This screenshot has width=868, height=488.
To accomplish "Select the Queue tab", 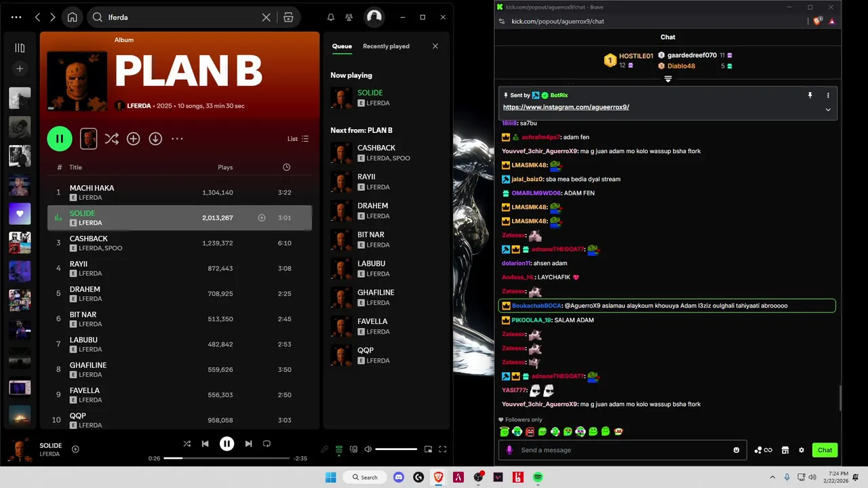I will pos(342,46).
